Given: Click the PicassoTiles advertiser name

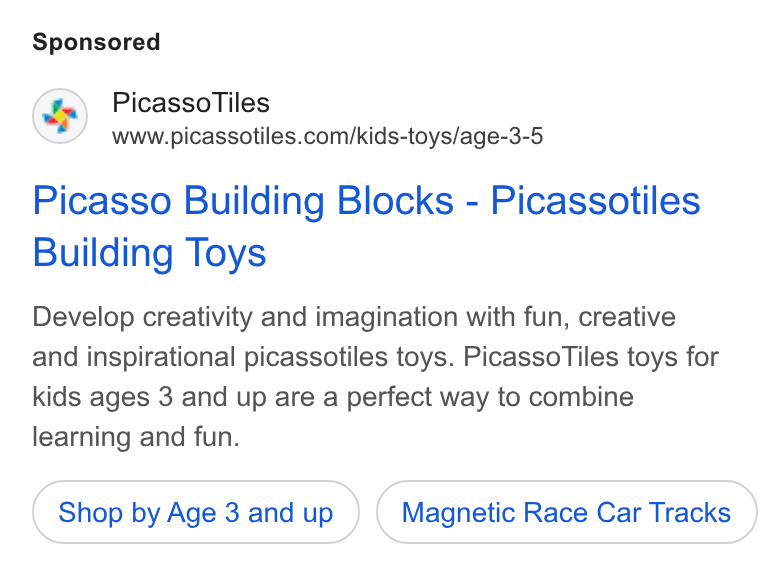Looking at the screenshot, I should click(x=191, y=103).
